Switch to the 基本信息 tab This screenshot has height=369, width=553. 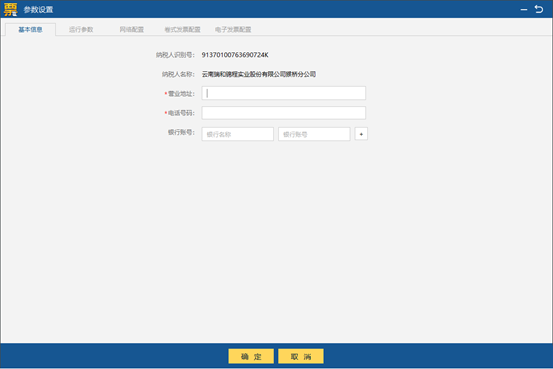tap(30, 30)
